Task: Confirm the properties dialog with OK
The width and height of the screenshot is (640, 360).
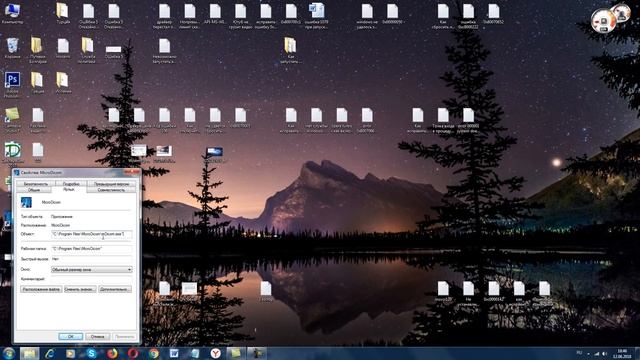Action: [71, 336]
